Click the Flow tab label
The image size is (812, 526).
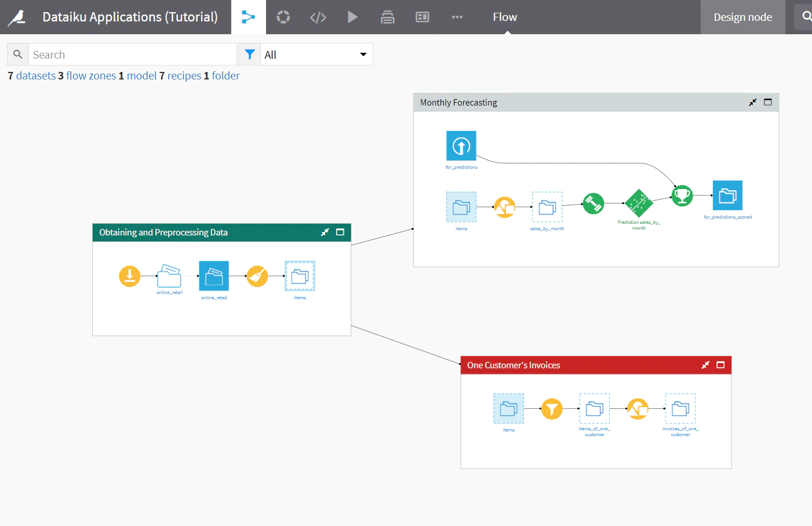tap(505, 17)
